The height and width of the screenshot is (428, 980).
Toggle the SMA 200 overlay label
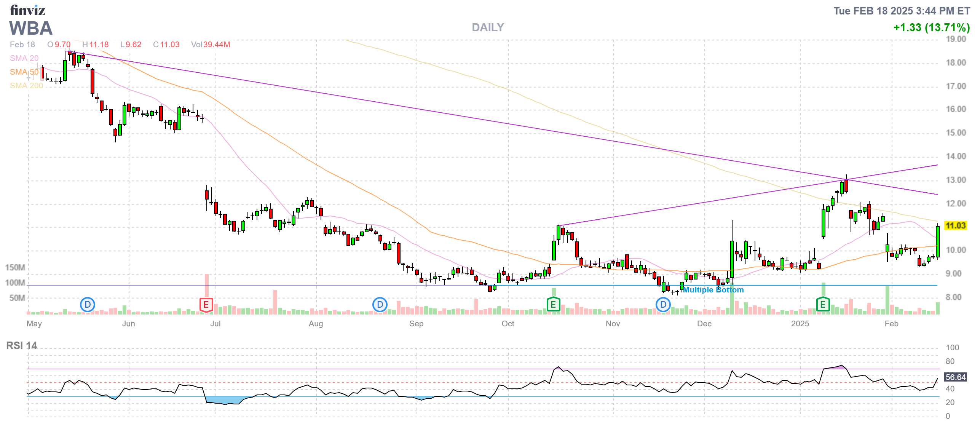(x=26, y=86)
